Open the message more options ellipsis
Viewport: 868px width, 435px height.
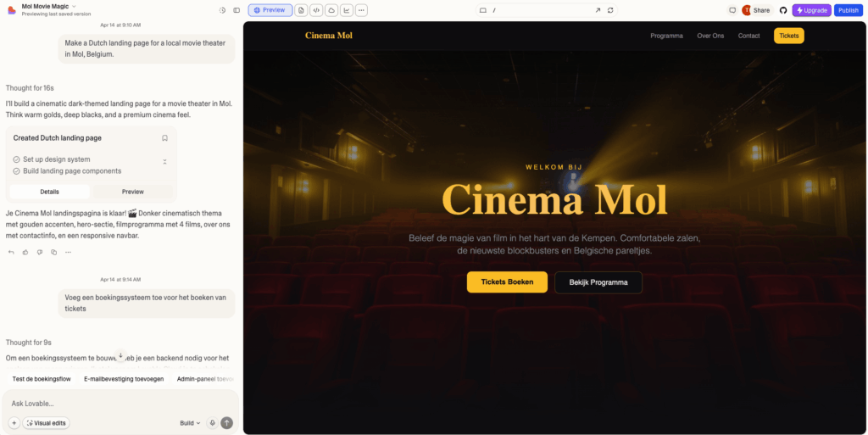click(68, 253)
